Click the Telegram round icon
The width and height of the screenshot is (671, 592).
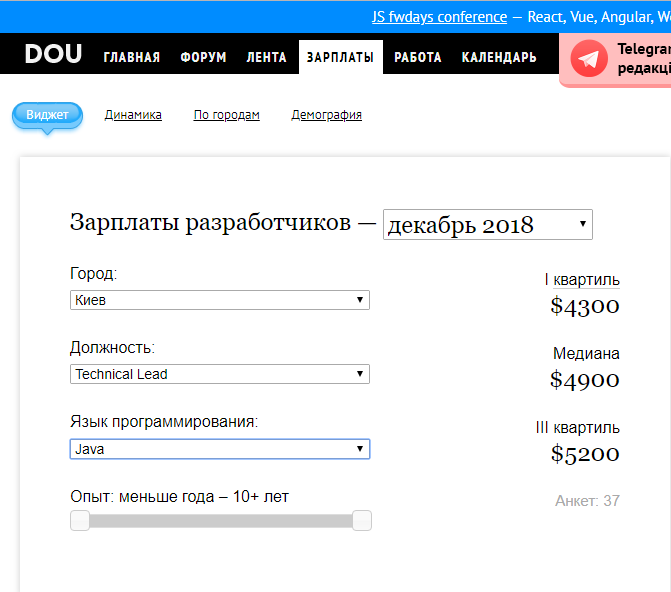pyautogui.click(x=589, y=59)
